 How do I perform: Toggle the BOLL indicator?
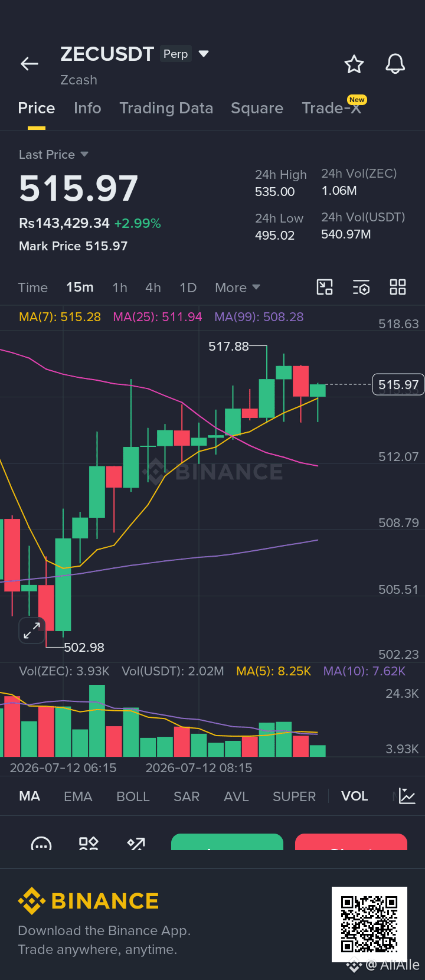click(x=133, y=796)
